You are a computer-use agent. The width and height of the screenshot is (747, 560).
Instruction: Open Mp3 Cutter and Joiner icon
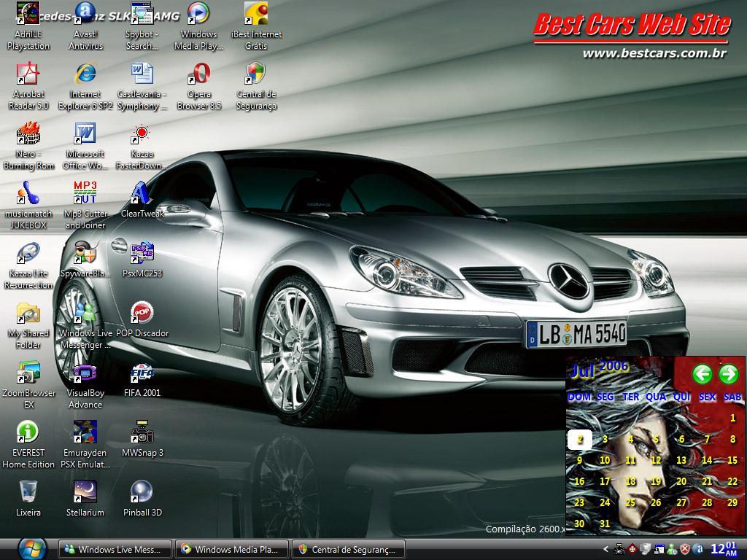click(85, 206)
